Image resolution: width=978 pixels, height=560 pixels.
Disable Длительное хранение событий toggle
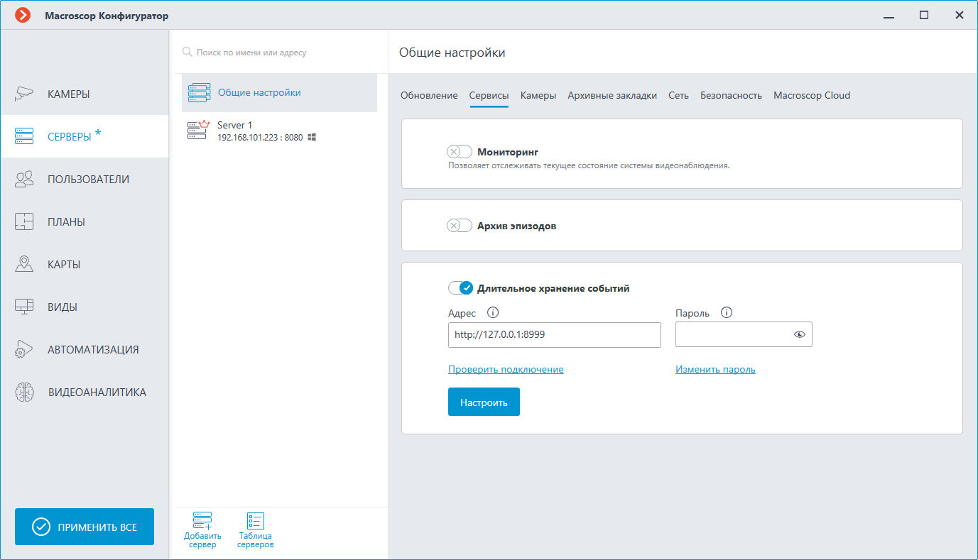coord(460,288)
